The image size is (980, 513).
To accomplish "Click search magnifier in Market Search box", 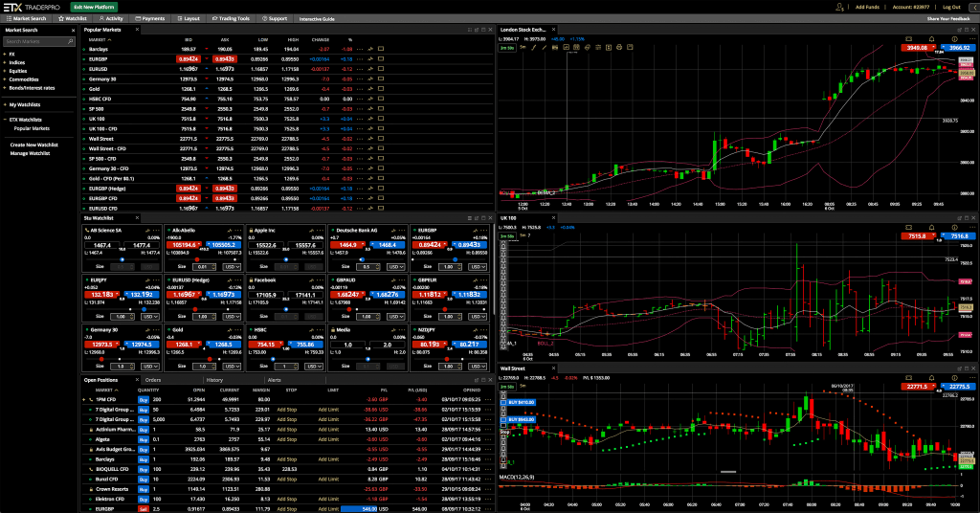I will 70,41.
